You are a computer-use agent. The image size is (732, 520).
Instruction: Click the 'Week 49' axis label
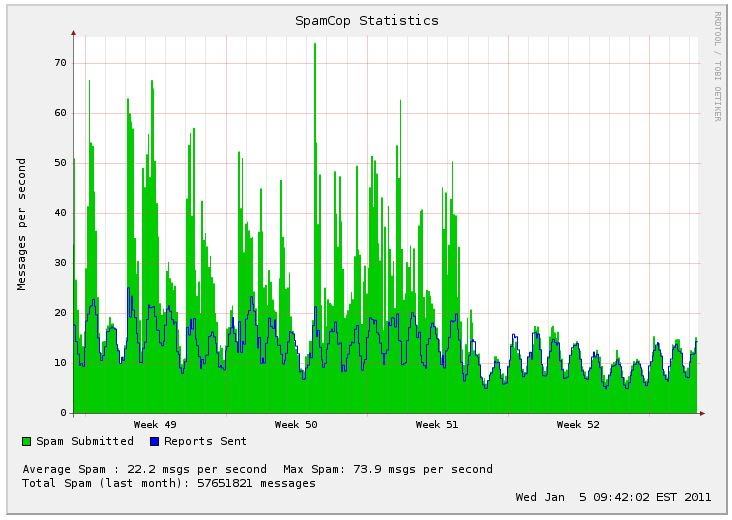[x=155, y=425]
